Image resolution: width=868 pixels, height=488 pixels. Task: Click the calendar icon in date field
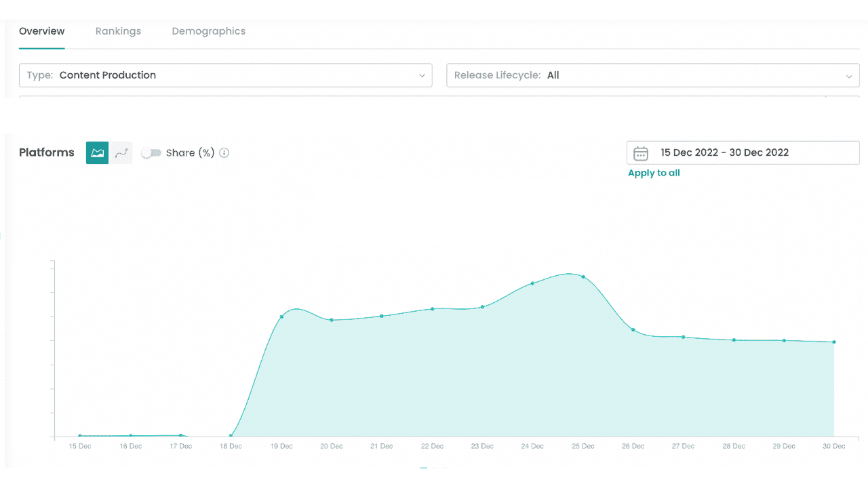coord(640,153)
